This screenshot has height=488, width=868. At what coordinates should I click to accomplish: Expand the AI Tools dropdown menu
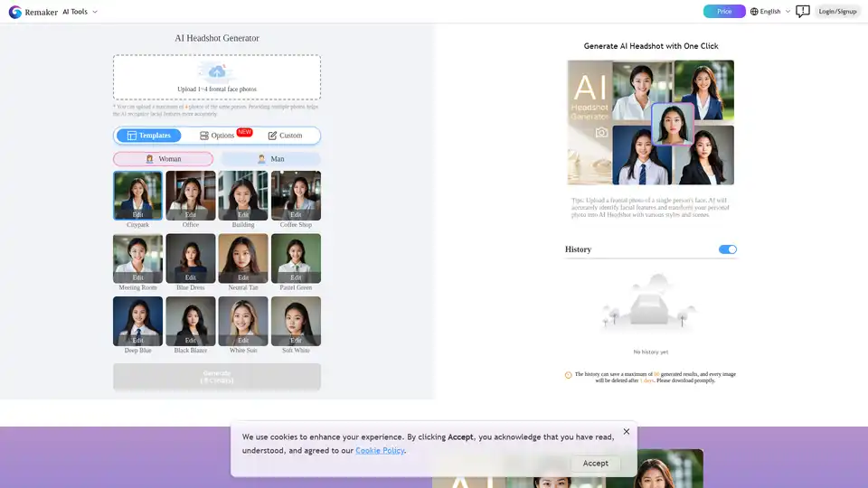[x=80, y=12]
